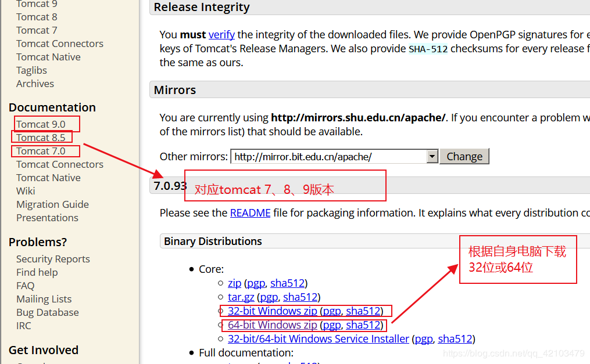Open Tomcat 7.0 documentation
Screen dimensions: 590x364
(x=41, y=150)
